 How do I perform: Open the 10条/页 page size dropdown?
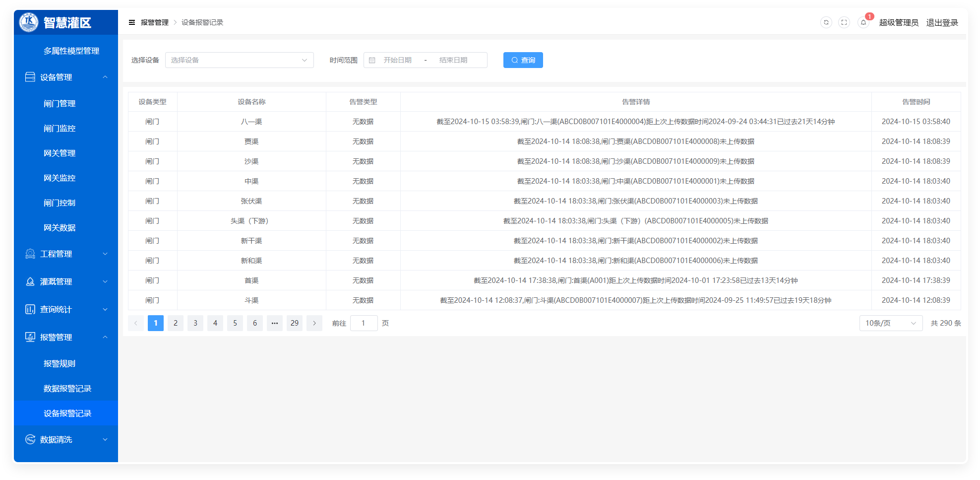[x=890, y=323]
